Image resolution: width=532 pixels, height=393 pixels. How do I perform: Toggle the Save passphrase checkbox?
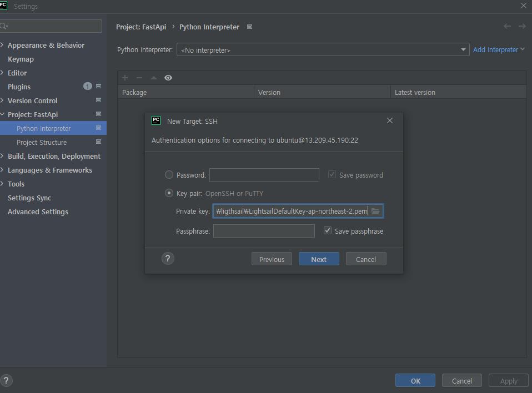[328, 231]
